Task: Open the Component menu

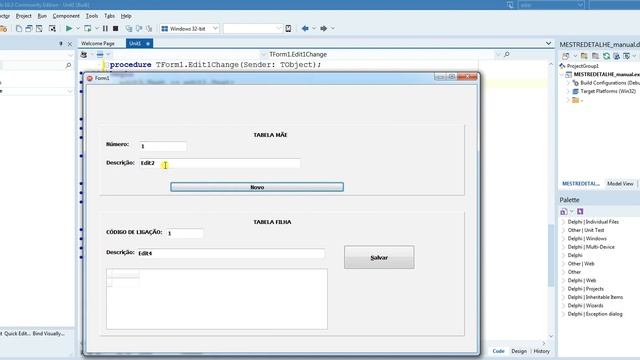Action: pyautogui.click(x=66, y=16)
